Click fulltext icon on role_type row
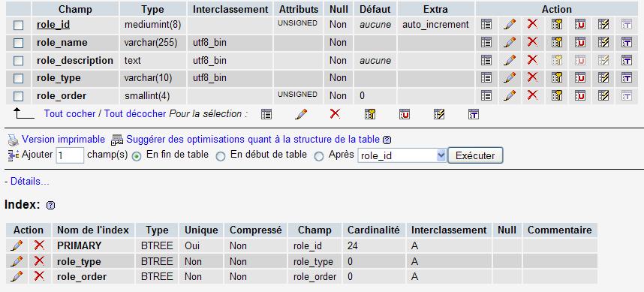This screenshot has height=292, width=644. click(x=626, y=77)
